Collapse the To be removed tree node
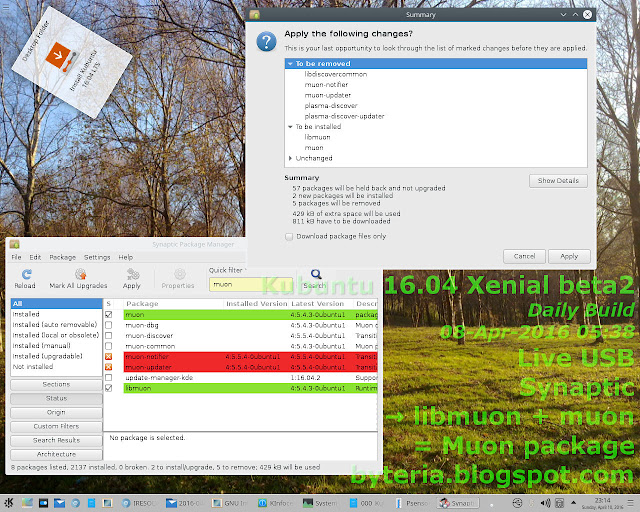The image size is (640, 512). tap(290, 64)
